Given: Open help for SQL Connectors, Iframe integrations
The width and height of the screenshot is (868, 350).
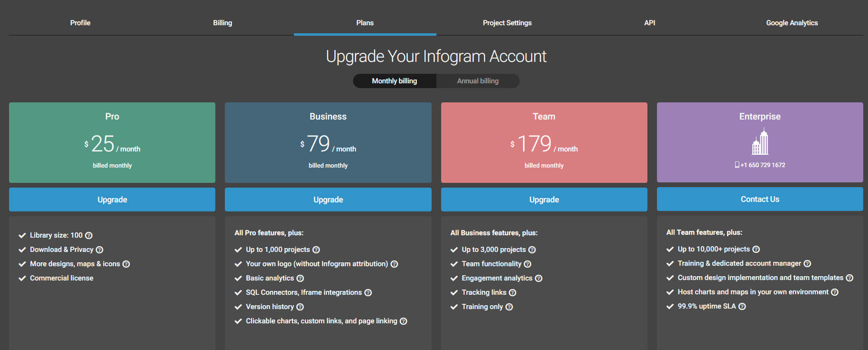Looking at the screenshot, I should tap(368, 292).
